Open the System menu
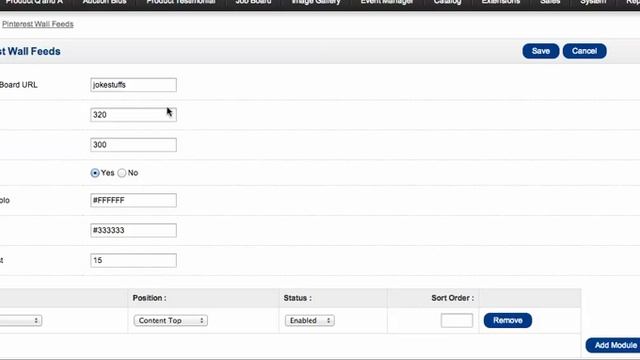This screenshot has width=640, height=360. 593,2
